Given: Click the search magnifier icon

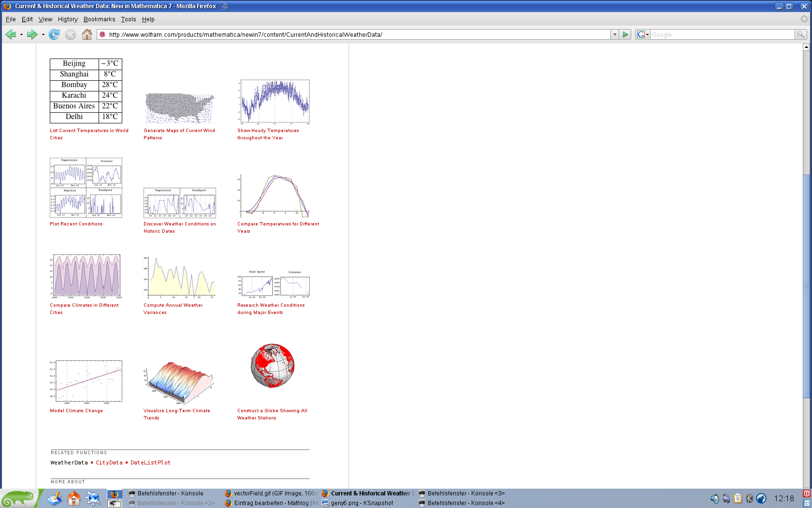Looking at the screenshot, I should click(x=800, y=34).
